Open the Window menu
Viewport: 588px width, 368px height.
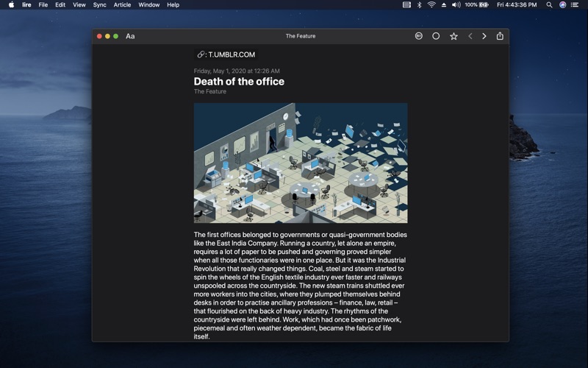click(x=149, y=5)
